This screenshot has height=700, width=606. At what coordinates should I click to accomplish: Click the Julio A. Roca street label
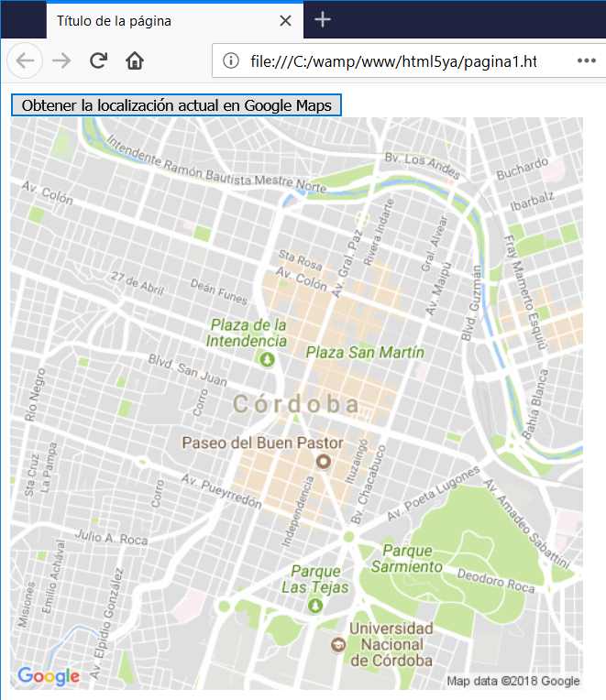[x=111, y=537]
